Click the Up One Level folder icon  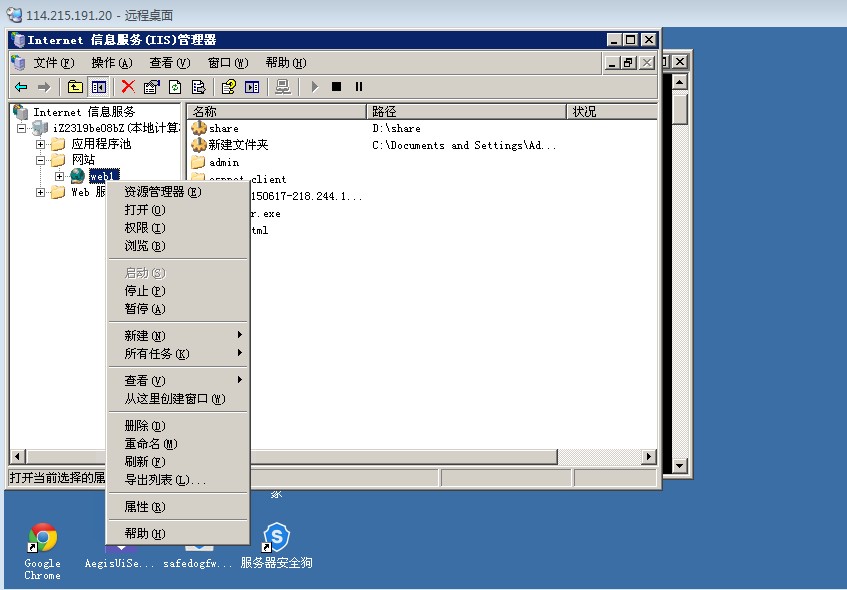point(75,87)
